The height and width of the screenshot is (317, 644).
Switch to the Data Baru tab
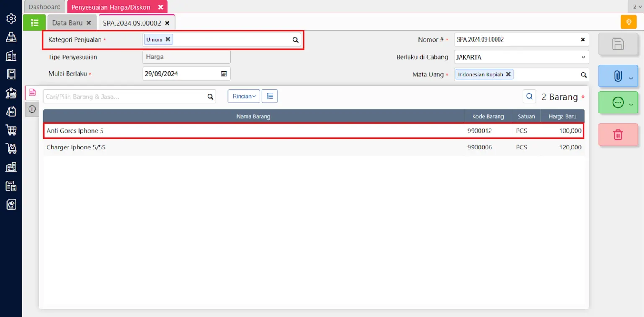coord(67,23)
